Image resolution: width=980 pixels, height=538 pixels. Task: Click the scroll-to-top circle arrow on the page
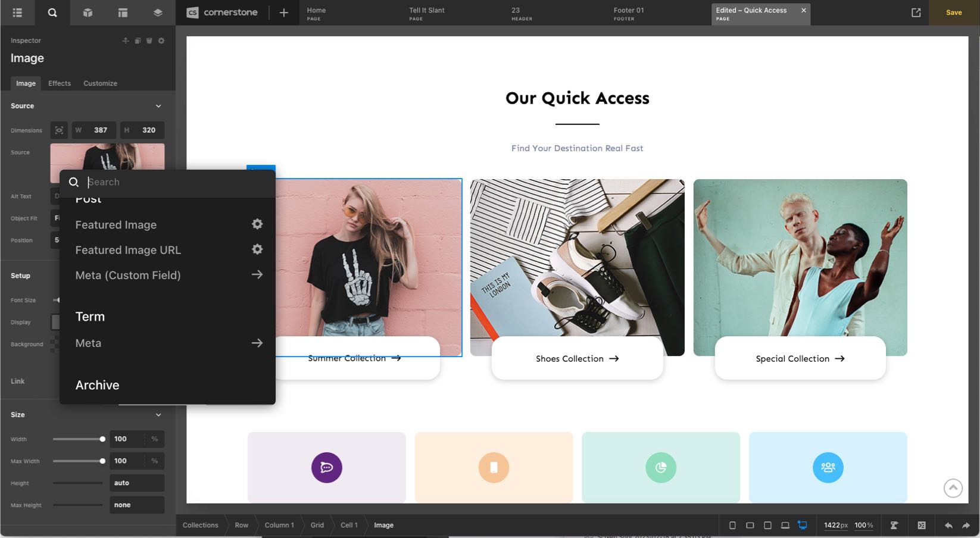click(x=953, y=488)
